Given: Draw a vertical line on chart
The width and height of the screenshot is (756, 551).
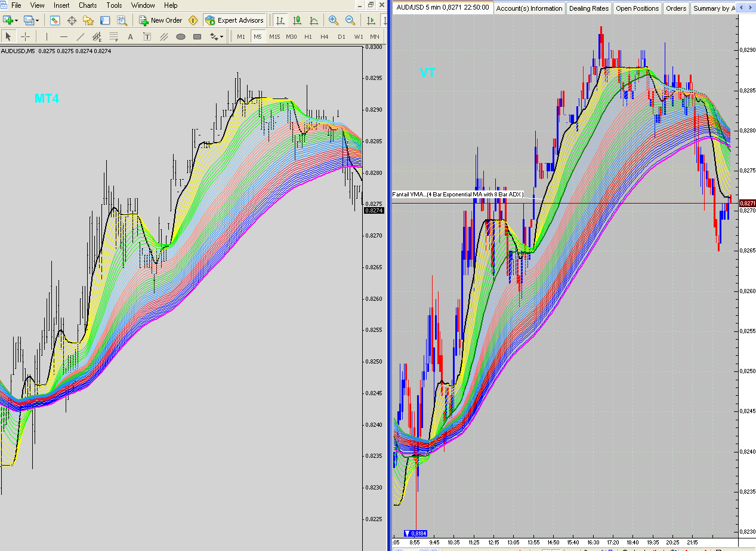Looking at the screenshot, I should pos(47,36).
